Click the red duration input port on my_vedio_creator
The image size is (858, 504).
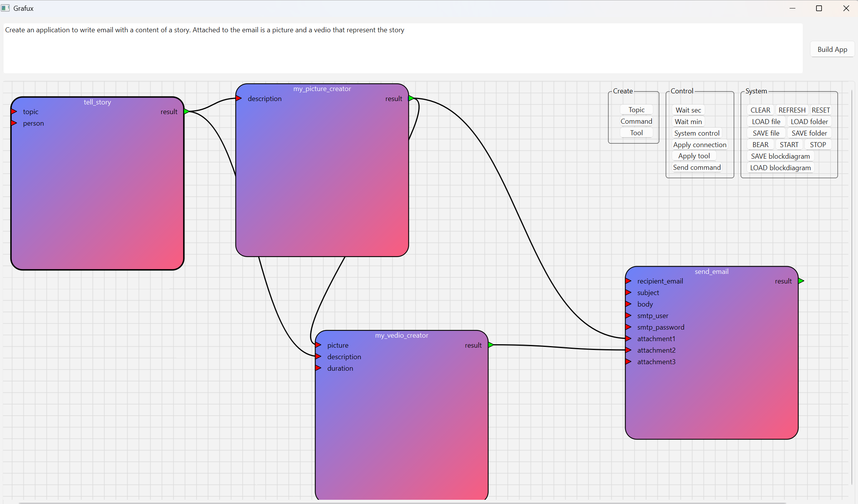point(318,368)
